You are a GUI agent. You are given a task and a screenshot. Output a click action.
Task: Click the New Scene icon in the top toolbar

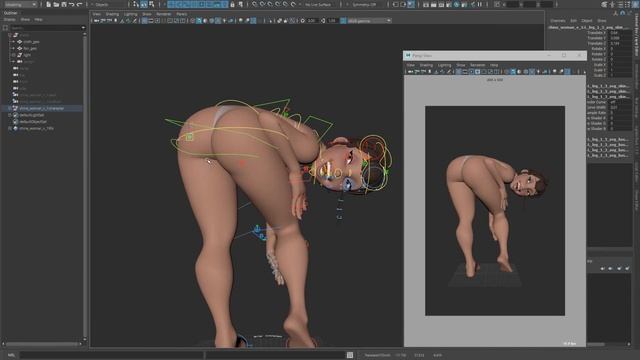[48, 4]
